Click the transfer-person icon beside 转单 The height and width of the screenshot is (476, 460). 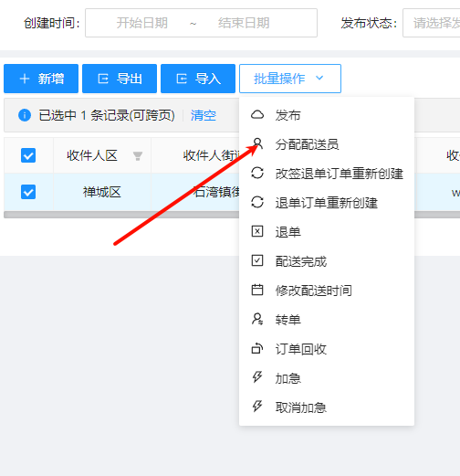click(257, 319)
